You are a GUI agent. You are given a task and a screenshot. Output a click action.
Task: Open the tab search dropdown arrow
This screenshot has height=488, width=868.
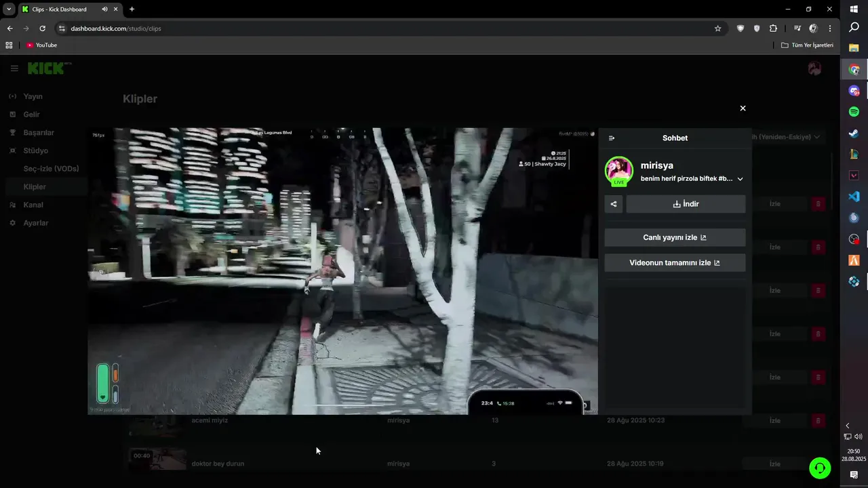coord(9,9)
